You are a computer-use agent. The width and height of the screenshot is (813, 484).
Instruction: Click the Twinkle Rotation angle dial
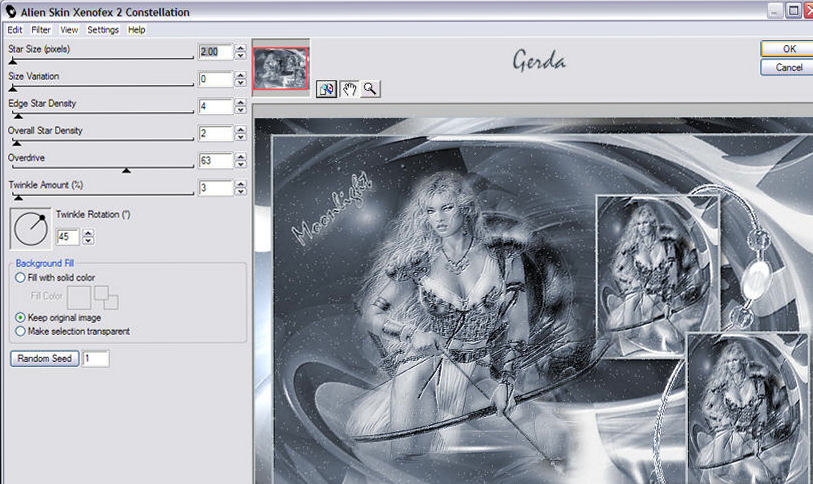click(31, 229)
